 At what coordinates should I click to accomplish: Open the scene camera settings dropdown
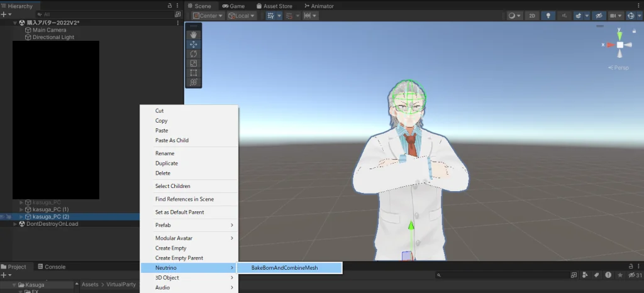[616, 16]
